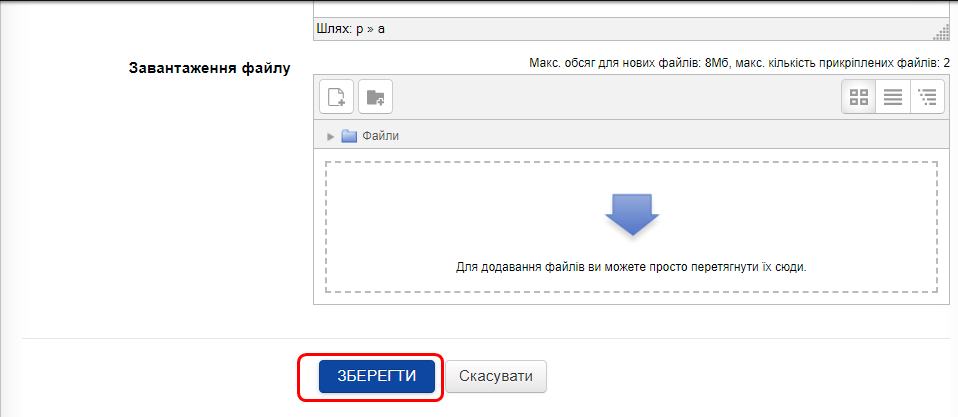958x417 pixels.
Task: Switch file view to detailed list
Action: (893, 97)
